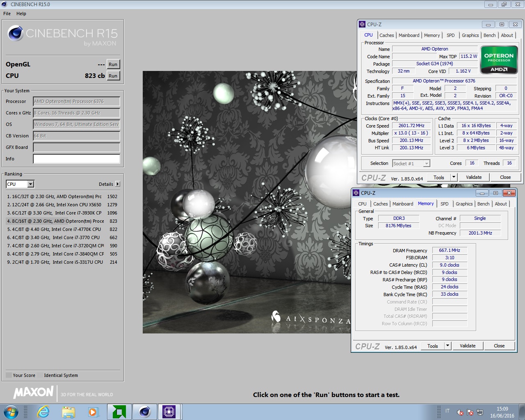
Task: Click the Your Score legend swatch
Action: click(9, 375)
